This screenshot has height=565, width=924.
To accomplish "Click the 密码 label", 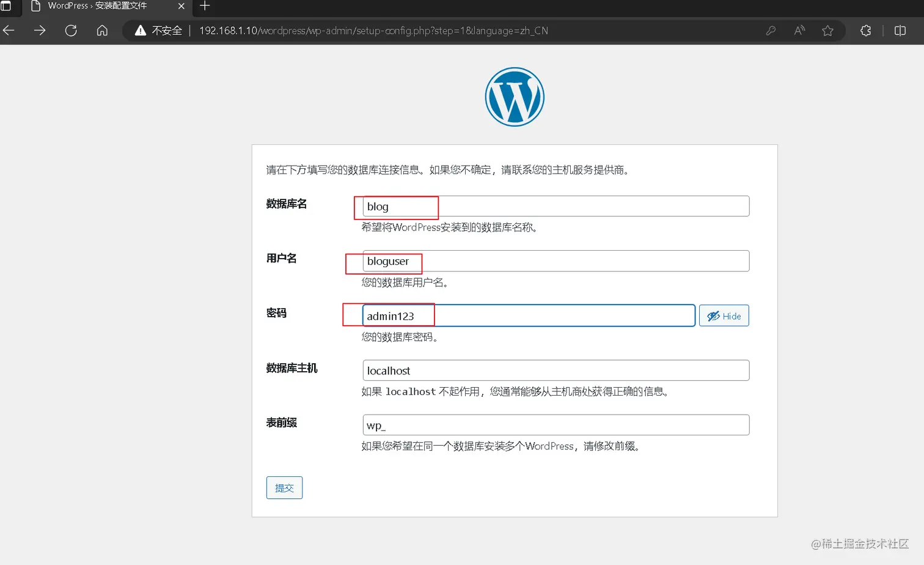I will (x=276, y=313).
